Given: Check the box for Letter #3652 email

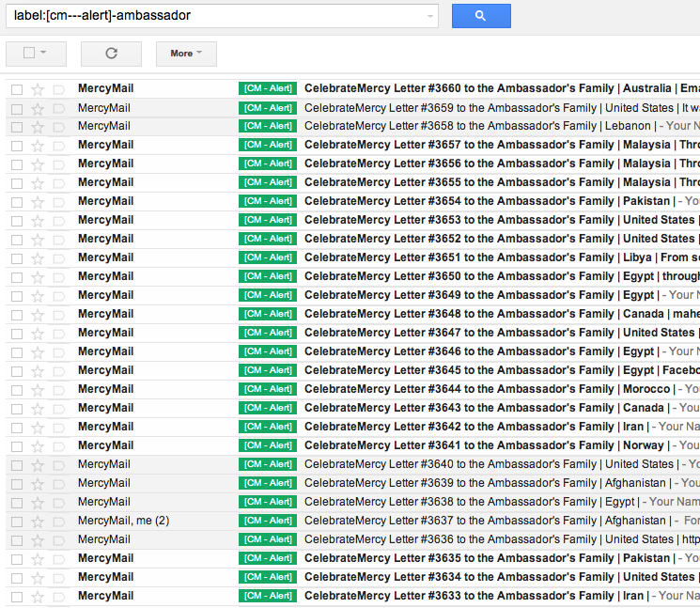Looking at the screenshot, I should [x=17, y=240].
